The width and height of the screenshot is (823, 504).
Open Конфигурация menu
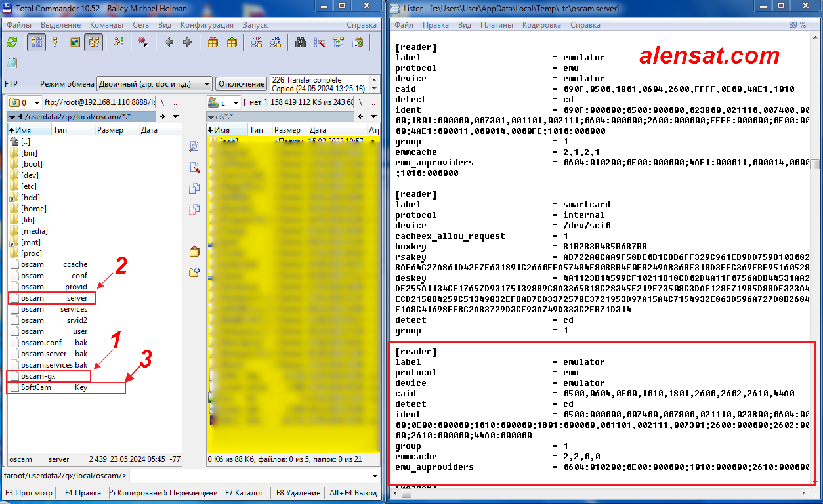[x=207, y=25]
